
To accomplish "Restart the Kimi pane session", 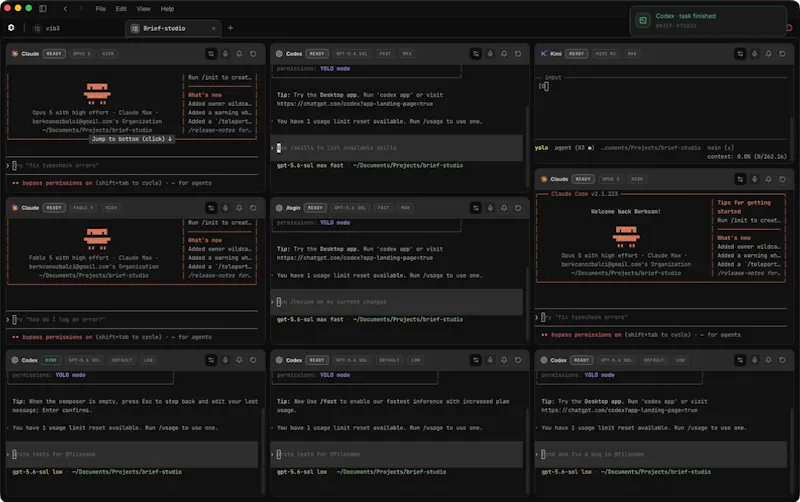I will (x=782, y=54).
